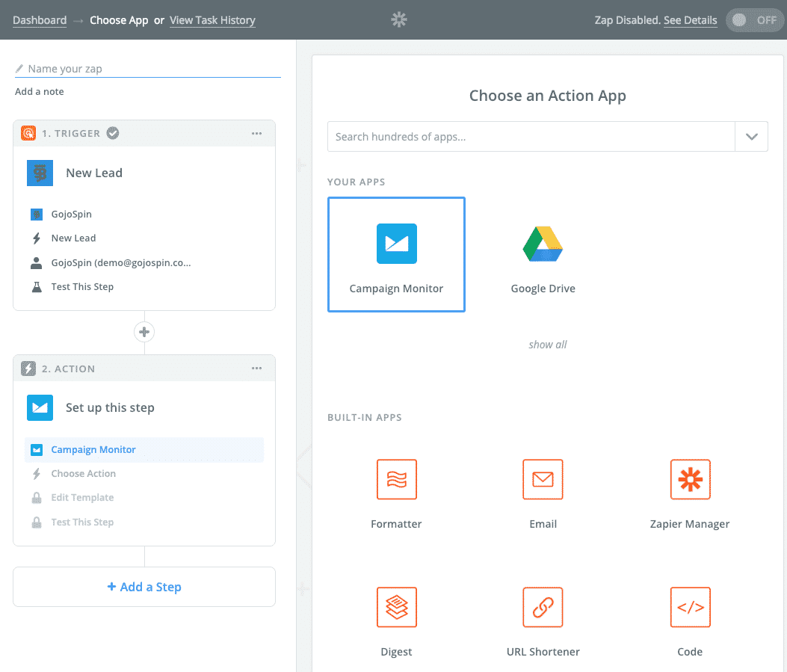This screenshot has height=672, width=787.
Task: Open View Task History link
Action: 212,20
